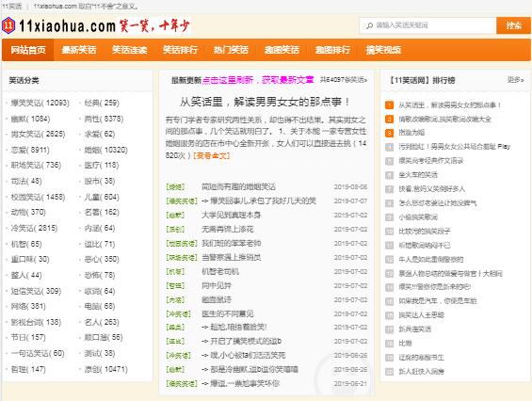Select category 司法(48)
This screenshot has height=401, width=532.
pyautogui.click(x=26, y=181)
